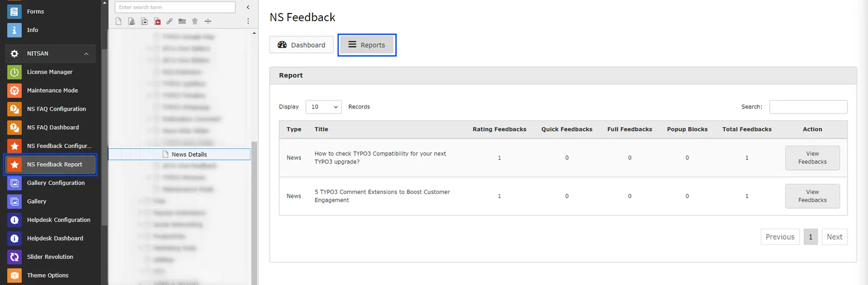The height and width of the screenshot is (285, 868).
Task: Sort by Total Feedbacks column
Action: [x=746, y=129]
